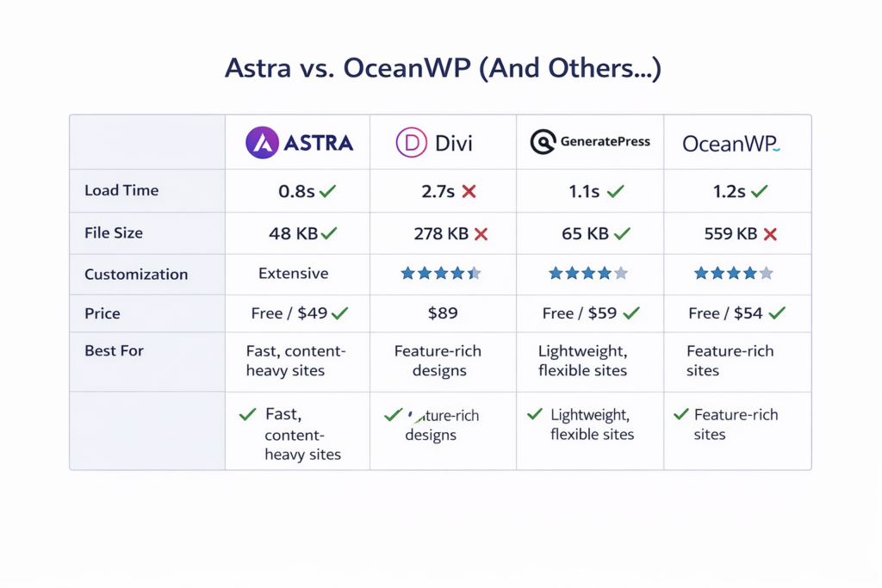Image resolution: width=882 pixels, height=588 pixels.
Task: Click red X next to 2.7s
Action: (x=469, y=192)
